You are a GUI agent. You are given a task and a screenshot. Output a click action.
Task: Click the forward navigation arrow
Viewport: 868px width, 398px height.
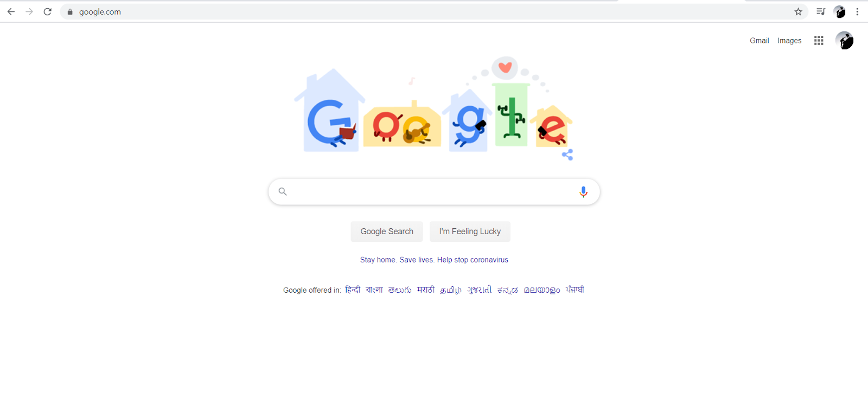[29, 11]
